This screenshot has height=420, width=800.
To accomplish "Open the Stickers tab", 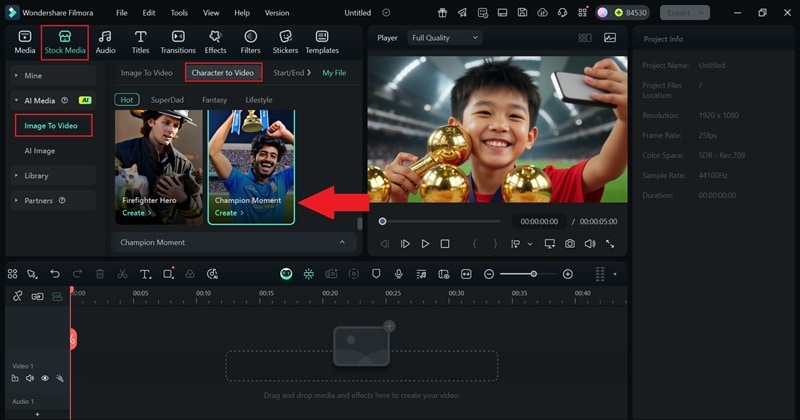I will point(285,42).
